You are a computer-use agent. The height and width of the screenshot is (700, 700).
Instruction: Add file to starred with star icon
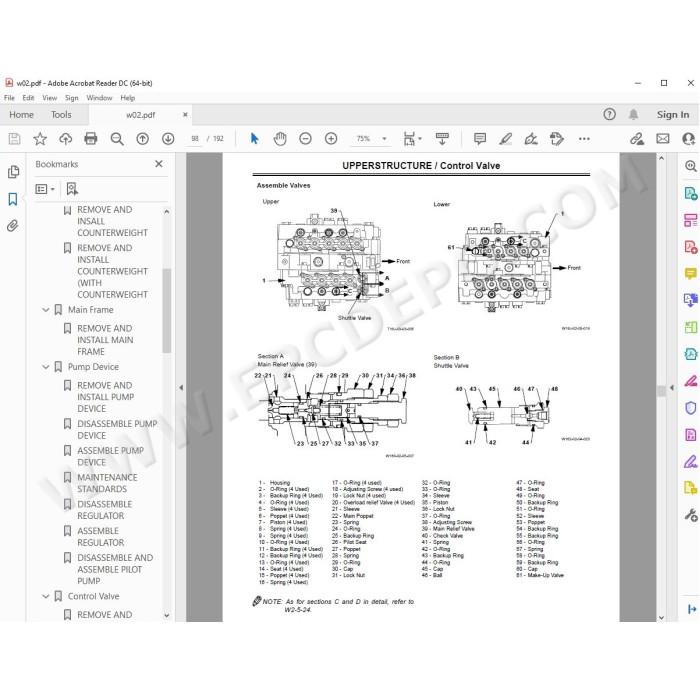[40, 139]
